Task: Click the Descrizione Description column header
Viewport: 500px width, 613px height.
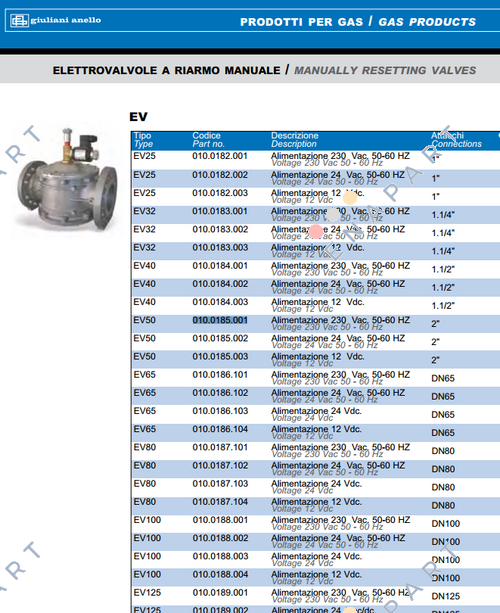Action: (294, 140)
